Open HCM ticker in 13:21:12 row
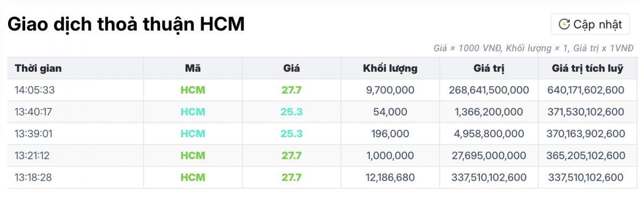Viewport: 644px width, 201px height. tap(193, 156)
